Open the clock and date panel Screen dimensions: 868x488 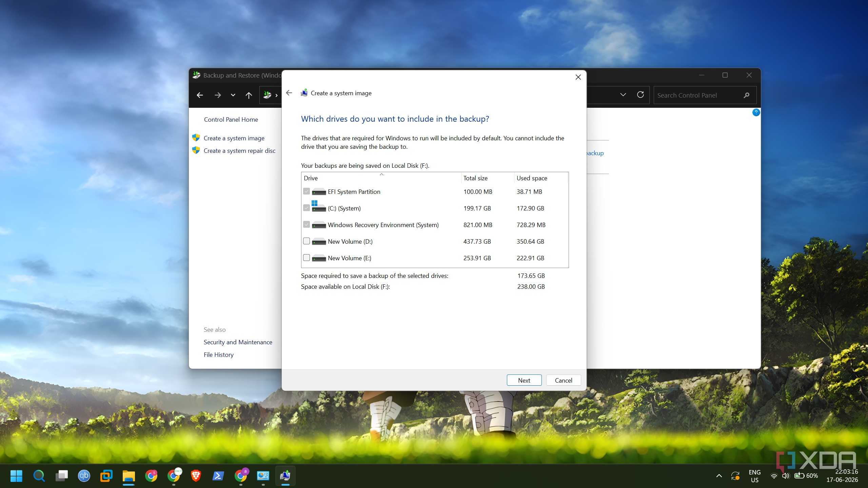(x=842, y=476)
